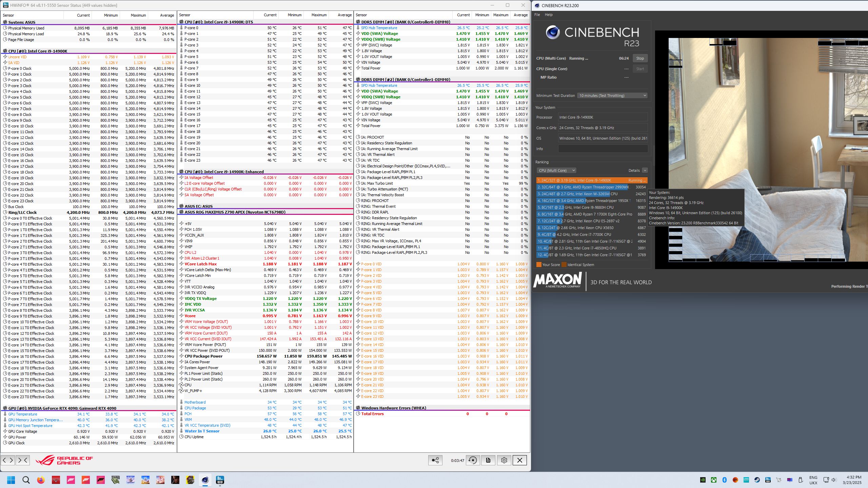
Task: Select Uncore VID sensor row
Action: (89, 57)
